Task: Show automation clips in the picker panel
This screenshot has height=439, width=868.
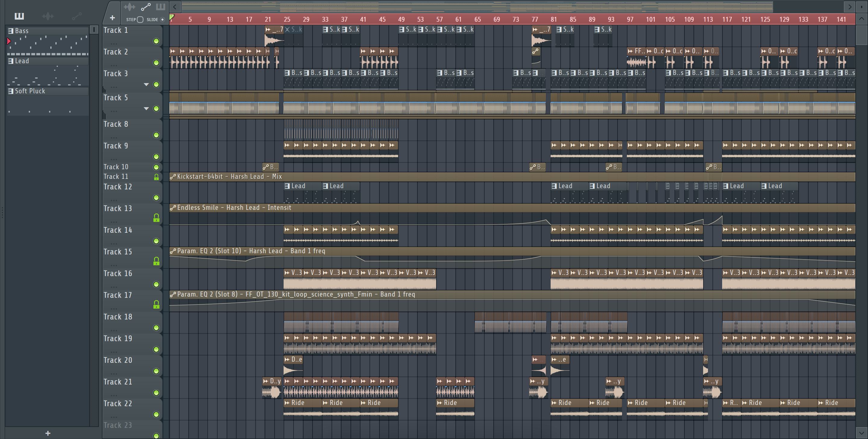Action: pyautogui.click(x=77, y=16)
